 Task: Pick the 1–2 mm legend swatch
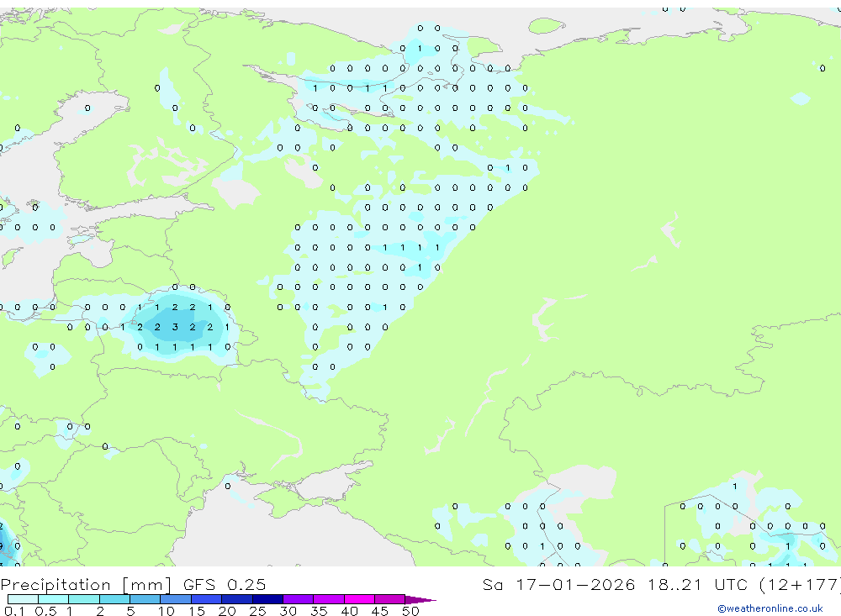84,599
